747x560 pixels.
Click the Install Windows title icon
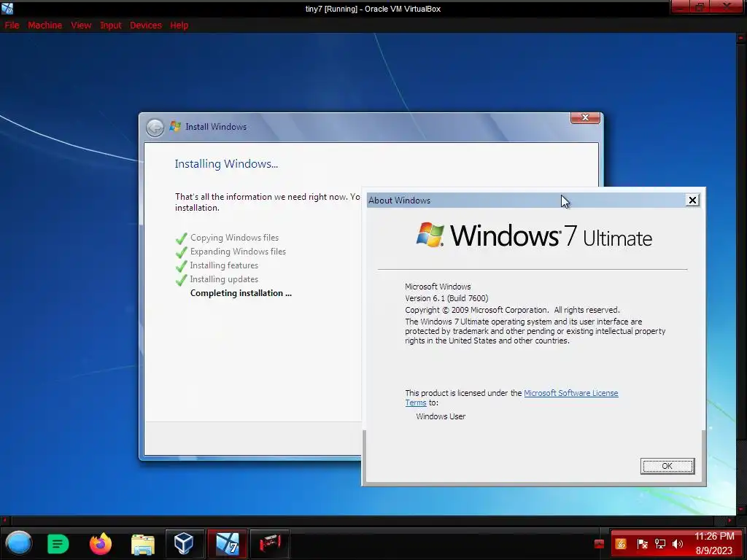pyautogui.click(x=175, y=127)
